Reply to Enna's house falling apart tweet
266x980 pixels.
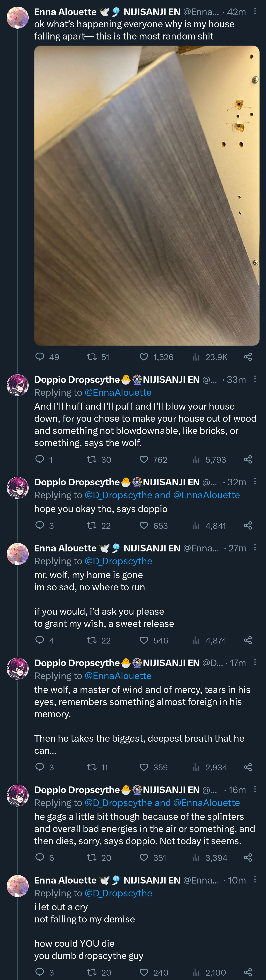click(40, 356)
